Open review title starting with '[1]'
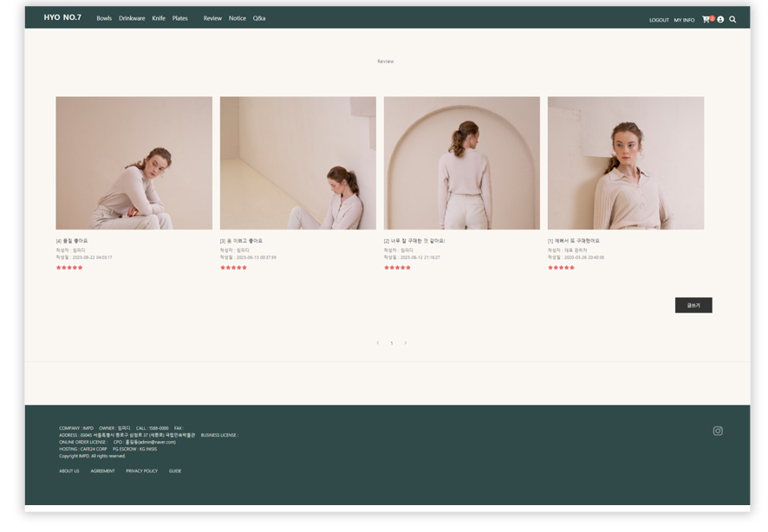 point(574,241)
